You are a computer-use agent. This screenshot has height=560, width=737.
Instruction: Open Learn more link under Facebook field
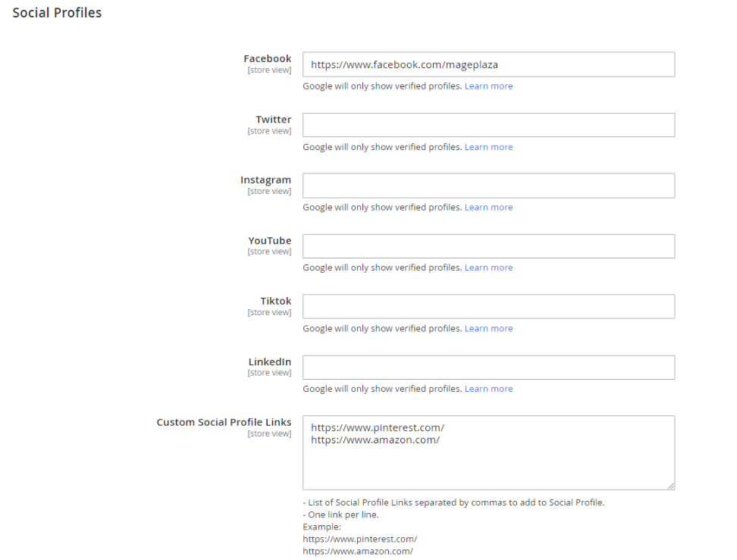click(x=488, y=86)
